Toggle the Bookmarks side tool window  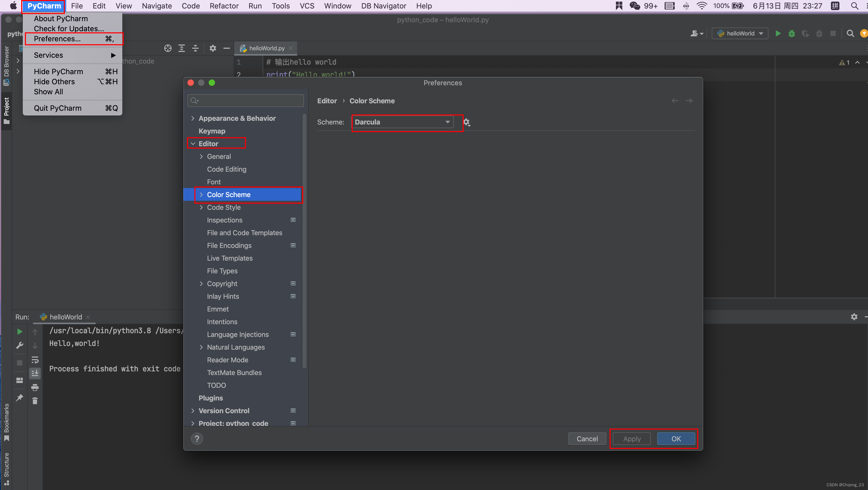coord(6,422)
